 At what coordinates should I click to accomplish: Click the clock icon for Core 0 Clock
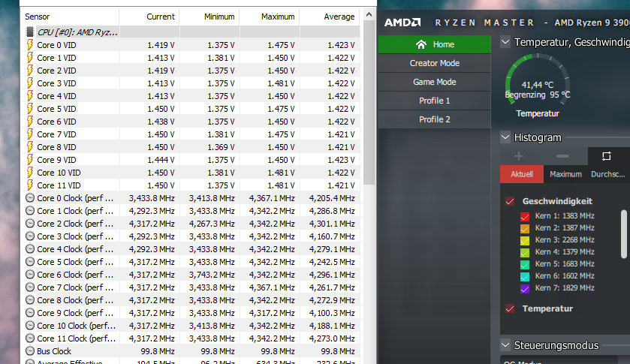click(30, 197)
